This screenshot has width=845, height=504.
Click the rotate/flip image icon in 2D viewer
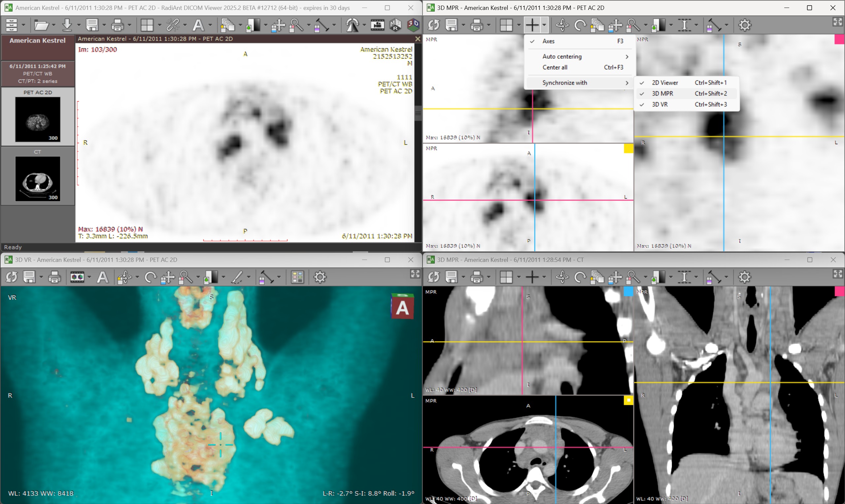tap(352, 25)
